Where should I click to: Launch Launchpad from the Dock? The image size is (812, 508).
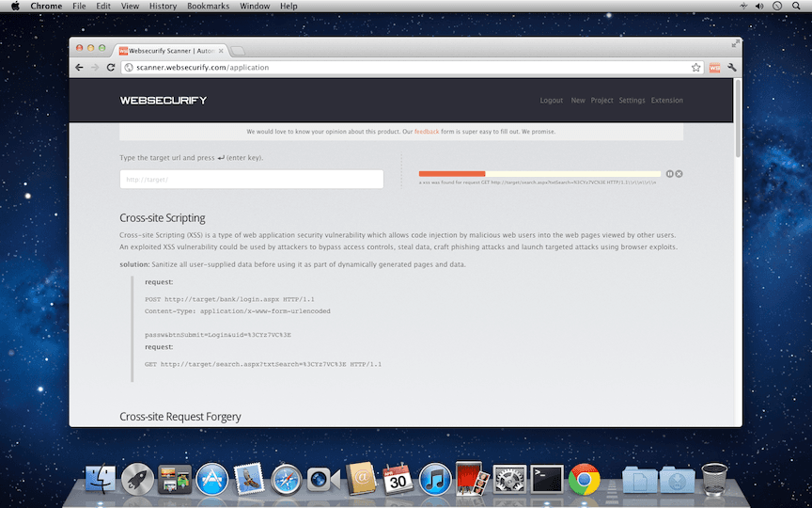tap(138, 479)
